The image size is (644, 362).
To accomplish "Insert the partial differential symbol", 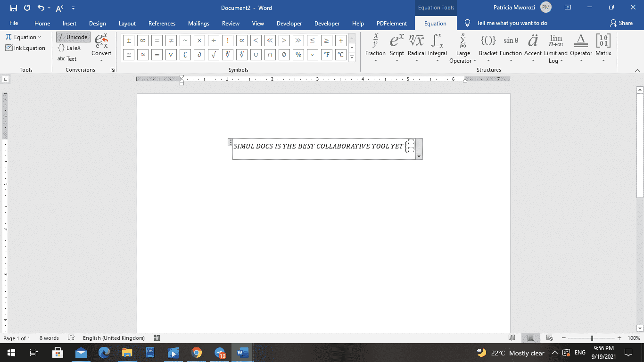I will click(199, 55).
